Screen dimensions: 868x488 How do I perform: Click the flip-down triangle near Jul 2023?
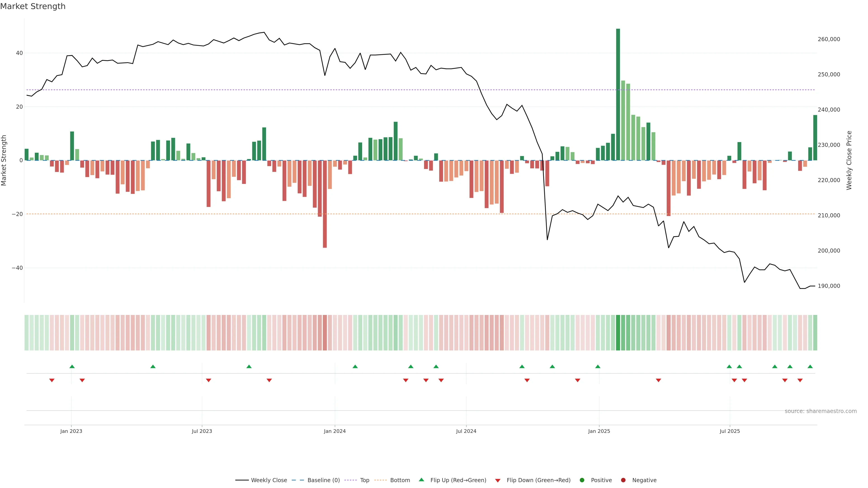click(x=209, y=380)
